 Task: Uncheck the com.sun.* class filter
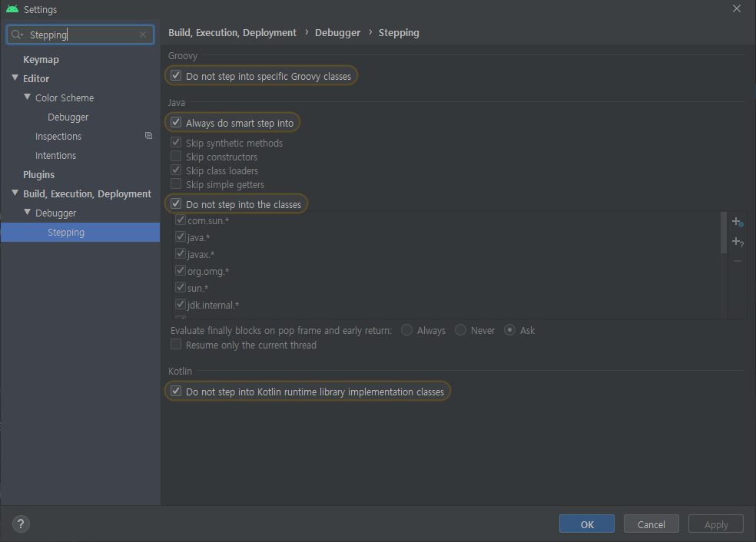tap(181, 220)
